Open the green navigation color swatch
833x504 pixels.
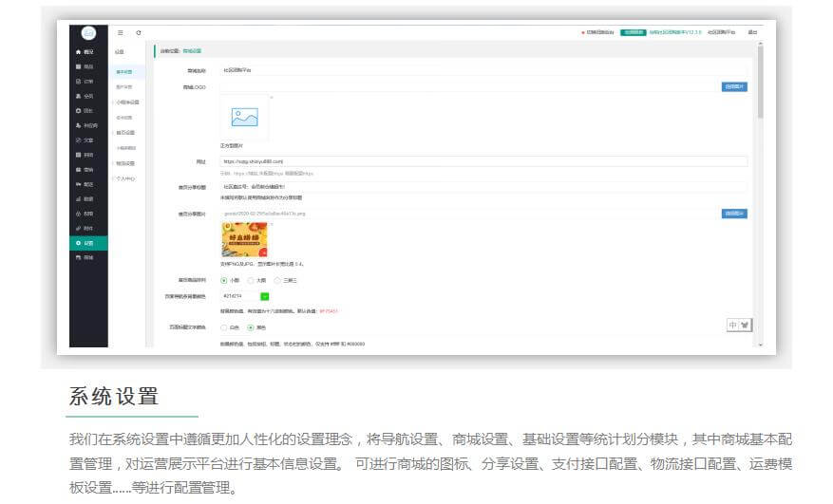(265, 296)
